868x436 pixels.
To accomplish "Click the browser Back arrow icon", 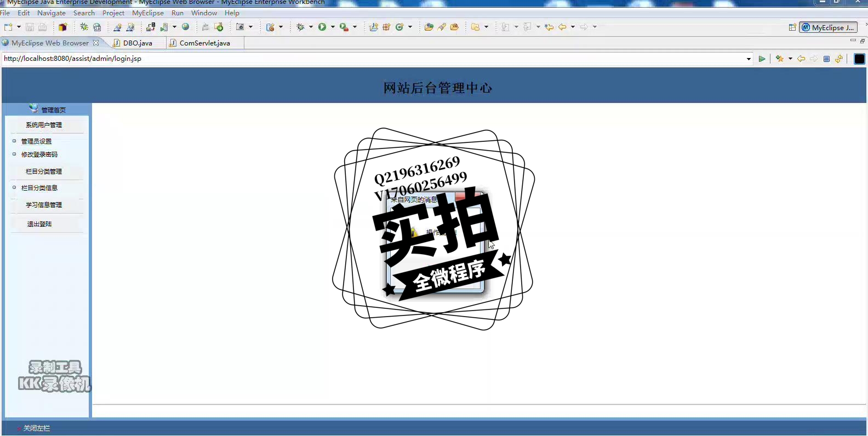I will 801,59.
